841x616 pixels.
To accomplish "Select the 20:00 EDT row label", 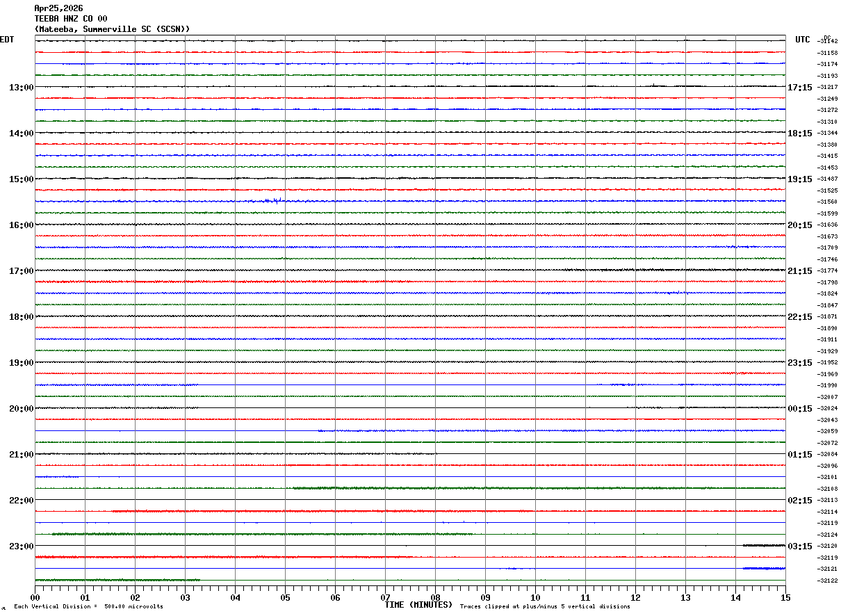I will click(x=21, y=409).
